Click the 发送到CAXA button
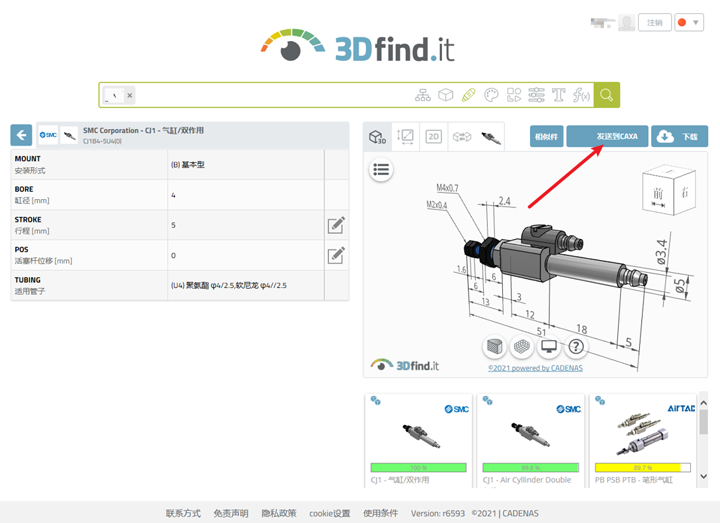720x523 pixels. pyautogui.click(x=607, y=136)
